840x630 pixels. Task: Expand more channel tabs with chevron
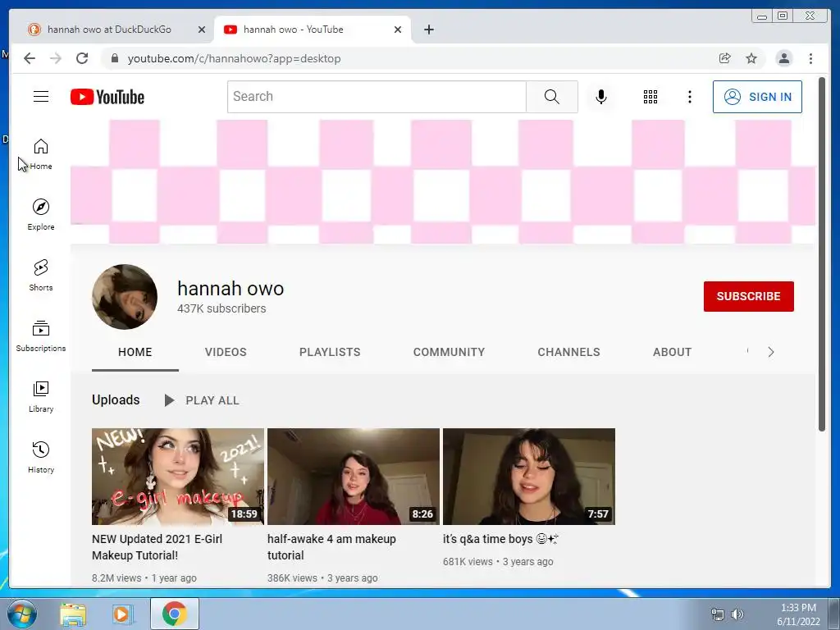tap(771, 352)
